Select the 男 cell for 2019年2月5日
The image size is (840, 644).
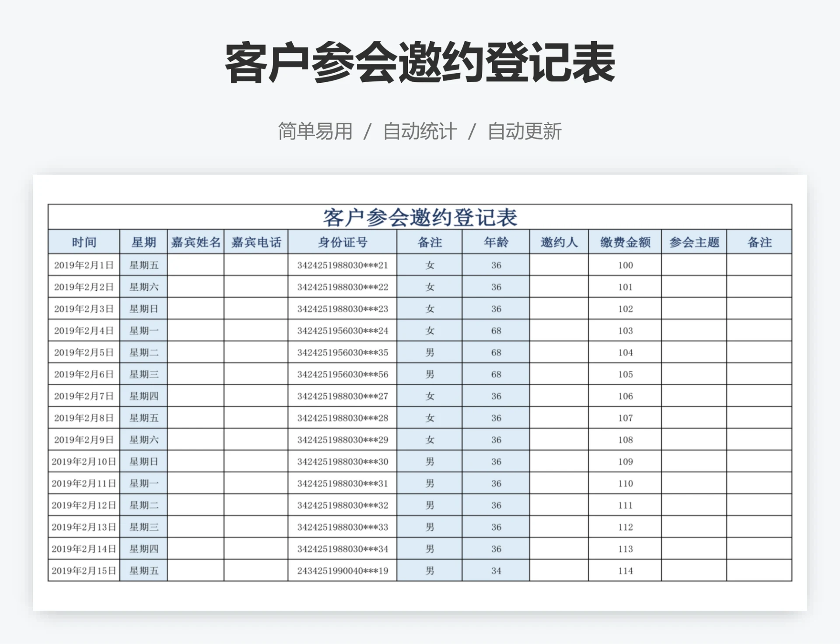pyautogui.click(x=429, y=352)
